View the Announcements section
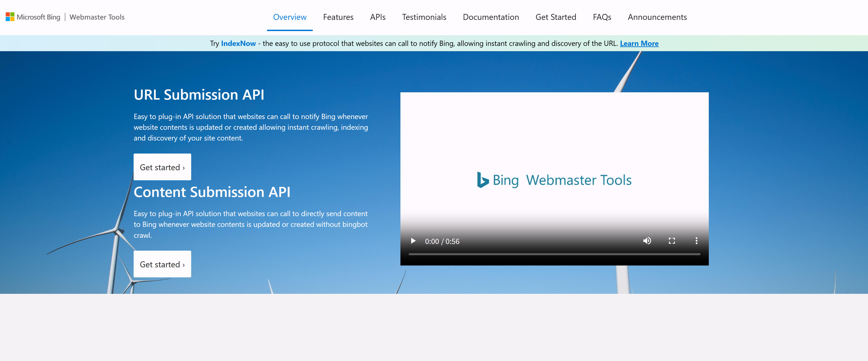This screenshot has width=868, height=361. tap(657, 17)
